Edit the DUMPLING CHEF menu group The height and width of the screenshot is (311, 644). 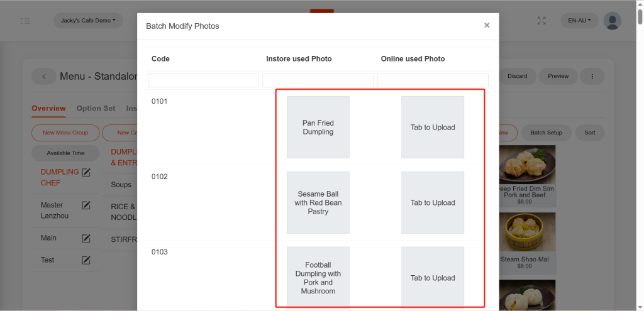[86, 173]
